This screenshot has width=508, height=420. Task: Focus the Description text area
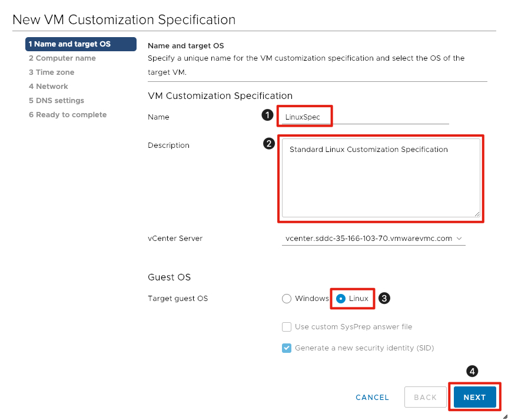pos(381,178)
